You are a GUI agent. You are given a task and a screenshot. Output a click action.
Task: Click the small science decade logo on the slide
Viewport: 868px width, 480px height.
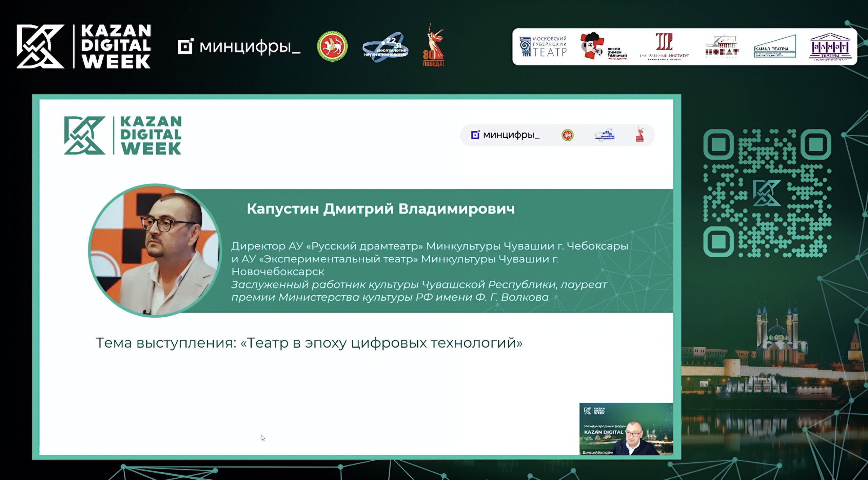605,136
